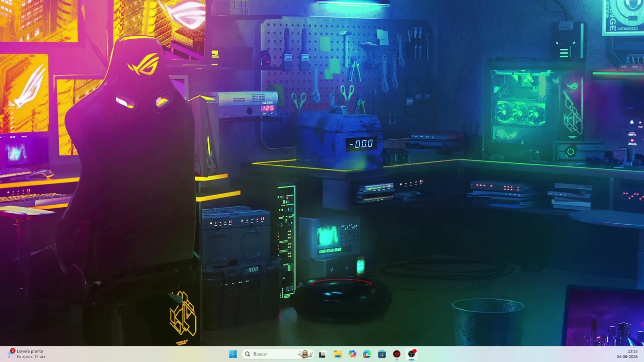644x362 pixels.
Task: Open Microsoft Store from the taskbar
Action: [x=382, y=354]
